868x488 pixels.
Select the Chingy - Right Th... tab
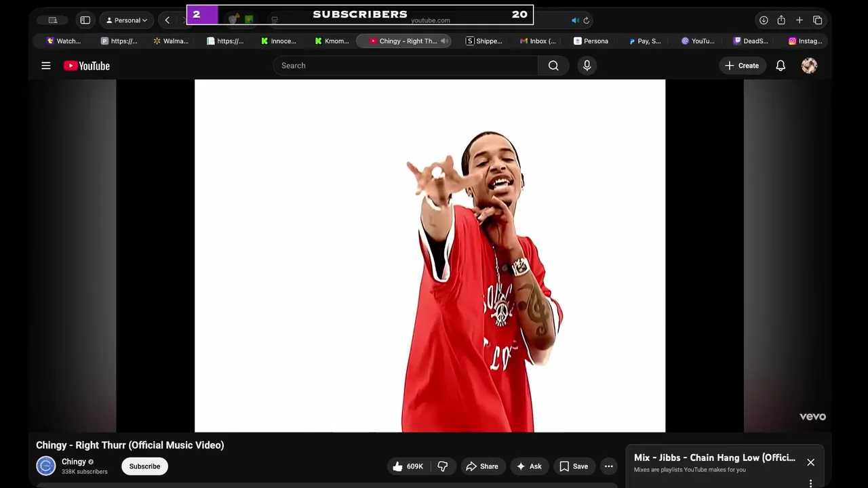coord(403,41)
